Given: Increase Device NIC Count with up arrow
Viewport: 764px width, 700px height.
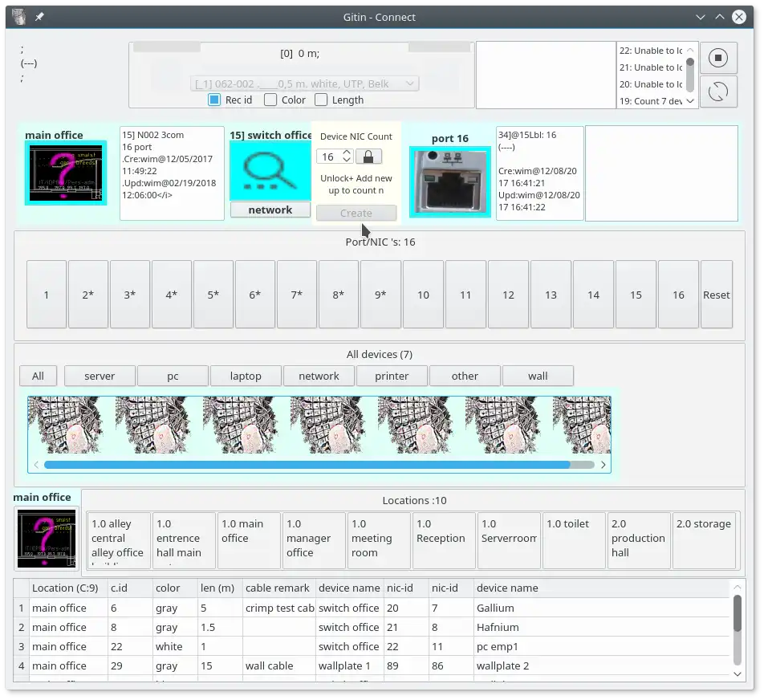Looking at the screenshot, I should (347, 153).
